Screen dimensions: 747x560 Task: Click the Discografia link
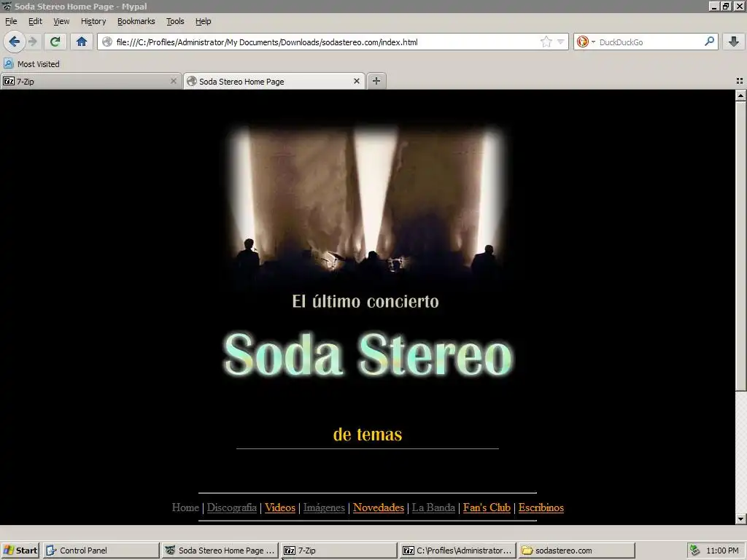231,507
